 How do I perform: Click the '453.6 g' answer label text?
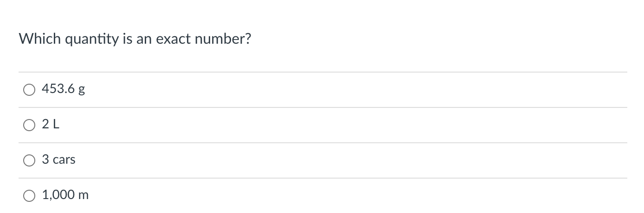[x=63, y=89]
